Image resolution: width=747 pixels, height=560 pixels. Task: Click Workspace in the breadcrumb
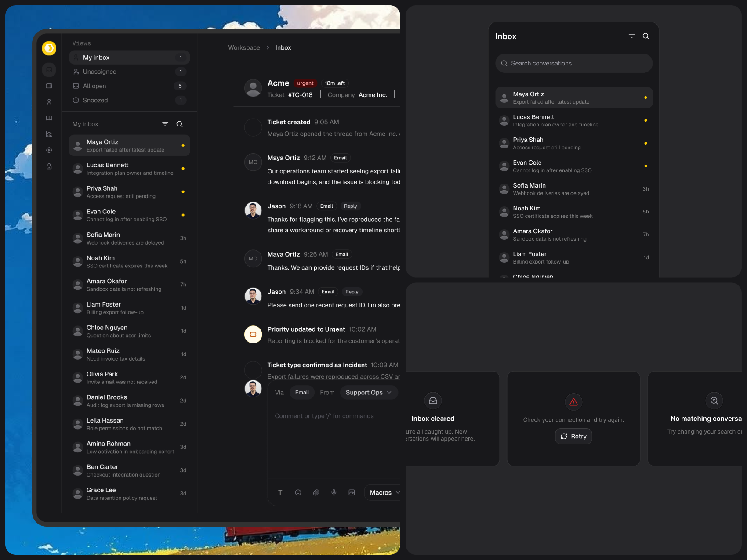[x=244, y=47]
